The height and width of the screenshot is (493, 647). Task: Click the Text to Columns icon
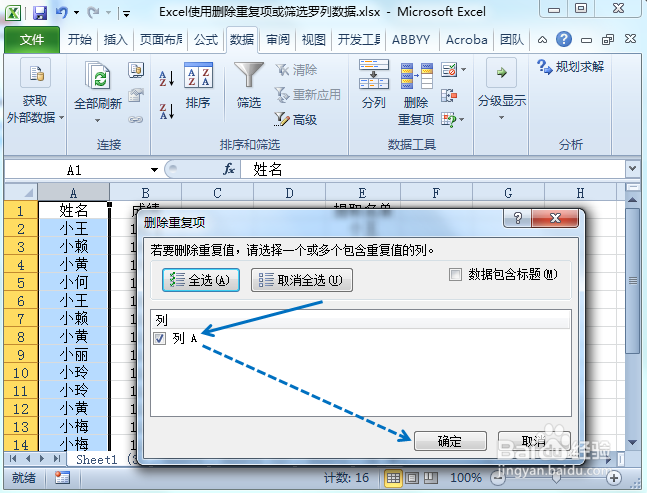(374, 74)
